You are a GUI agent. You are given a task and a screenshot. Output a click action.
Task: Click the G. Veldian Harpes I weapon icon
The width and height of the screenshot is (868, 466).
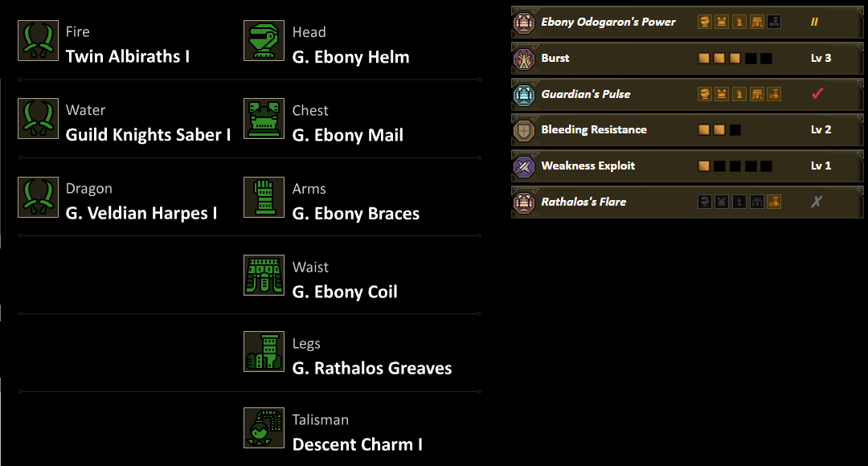pyautogui.click(x=38, y=198)
